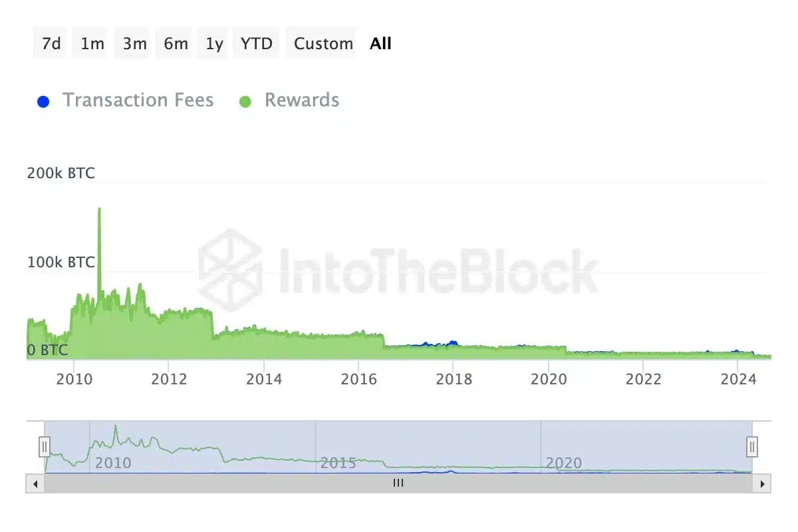Toggle the Transaction Fees series visibility

[x=138, y=100]
